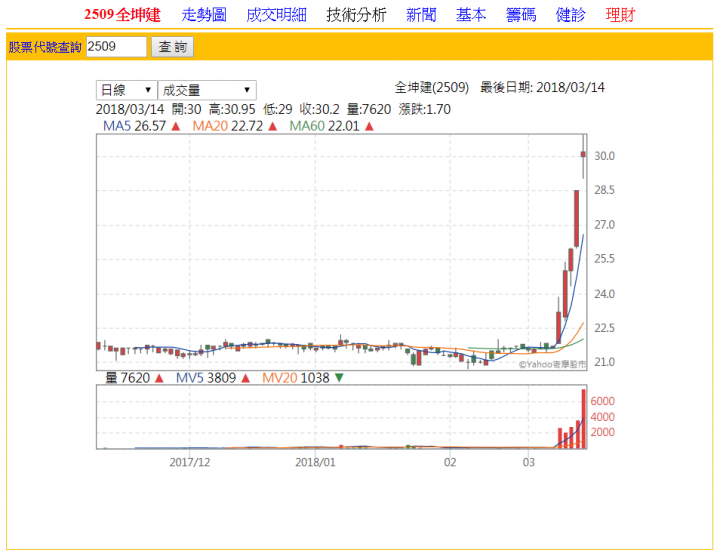The width and height of the screenshot is (720, 553).
Task: Click the 30.0 price axis label
Action: point(604,156)
